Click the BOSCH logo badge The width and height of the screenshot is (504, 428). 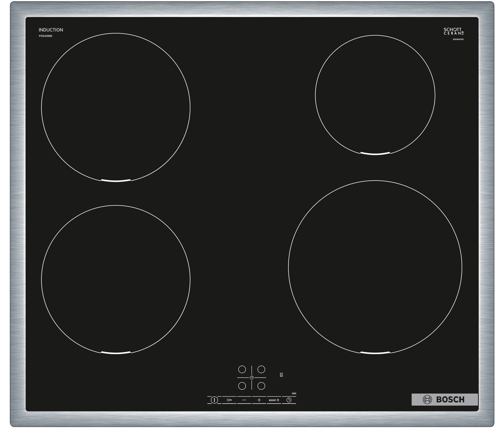(444, 399)
